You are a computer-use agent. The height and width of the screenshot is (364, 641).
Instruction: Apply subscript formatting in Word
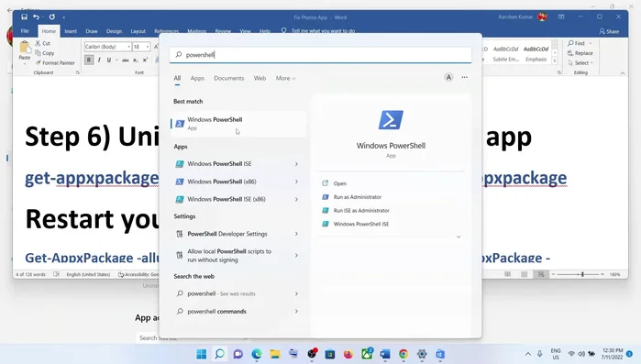tap(136, 60)
